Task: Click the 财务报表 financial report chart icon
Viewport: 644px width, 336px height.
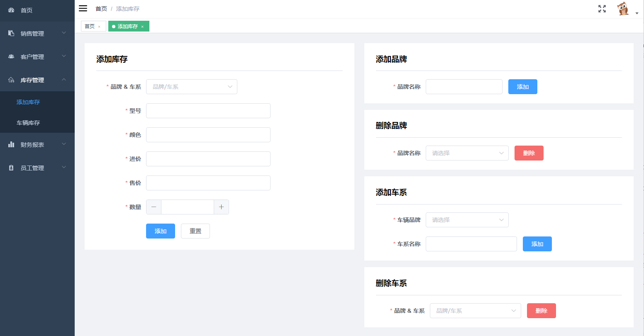Action: coord(10,144)
